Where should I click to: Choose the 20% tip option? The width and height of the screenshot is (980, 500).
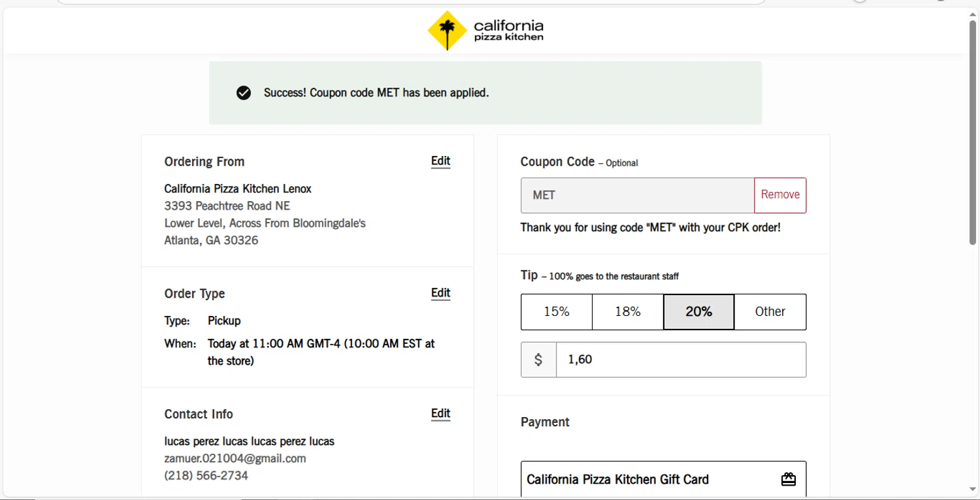[x=698, y=312]
